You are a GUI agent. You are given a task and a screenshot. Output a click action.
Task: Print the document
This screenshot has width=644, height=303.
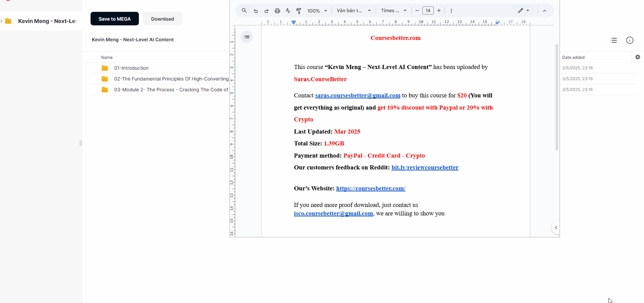pyautogui.click(x=277, y=11)
